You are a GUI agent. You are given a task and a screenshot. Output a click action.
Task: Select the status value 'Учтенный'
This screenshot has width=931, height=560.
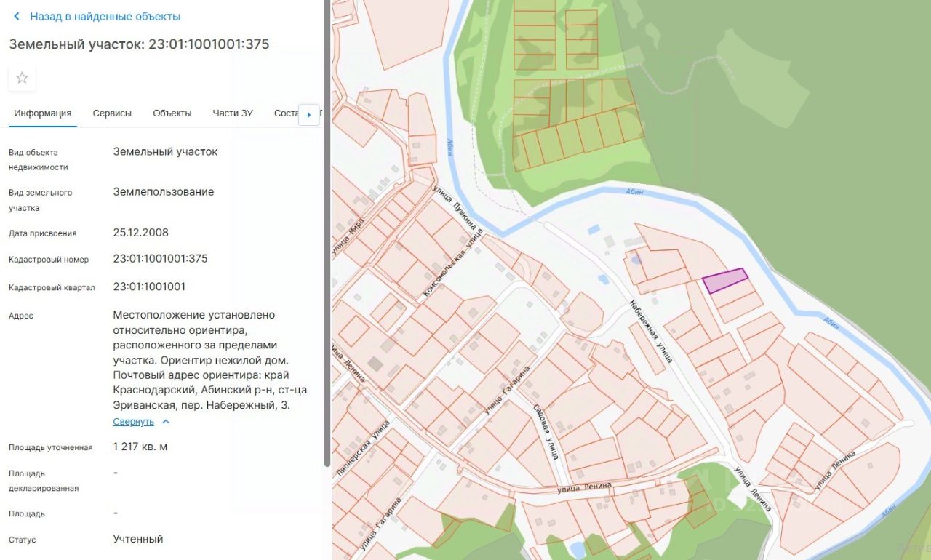[x=138, y=539]
